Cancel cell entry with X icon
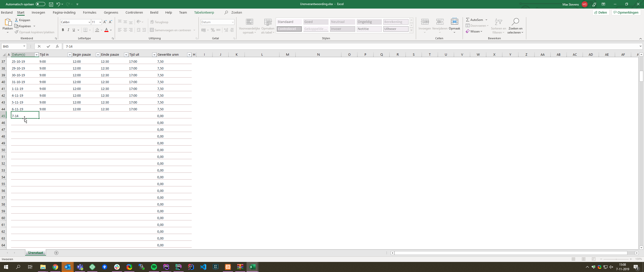644x272 pixels. [x=39, y=46]
